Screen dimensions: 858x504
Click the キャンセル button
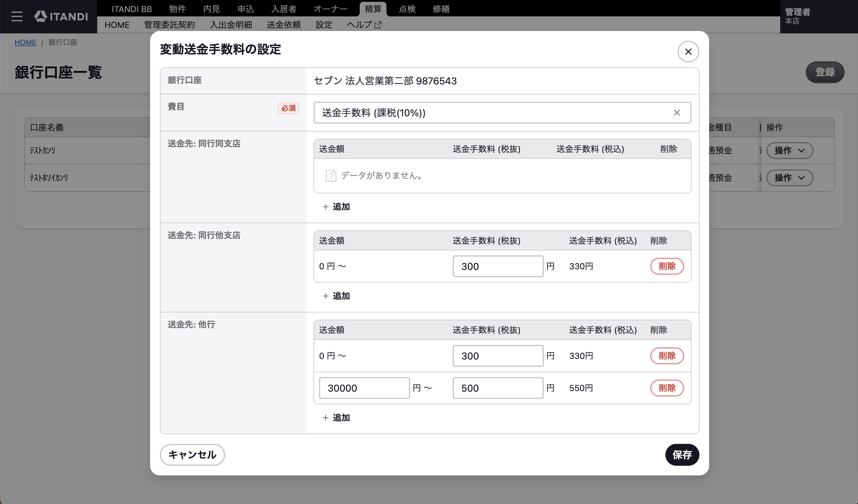[192, 455]
